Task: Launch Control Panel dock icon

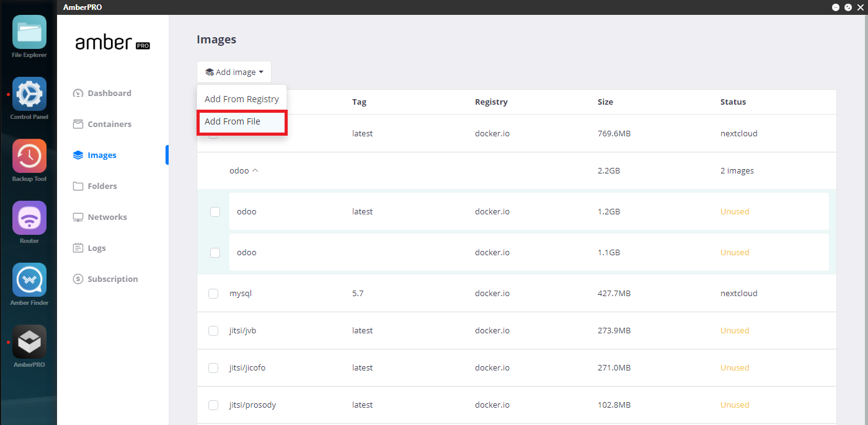Action: (x=29, y=94)
